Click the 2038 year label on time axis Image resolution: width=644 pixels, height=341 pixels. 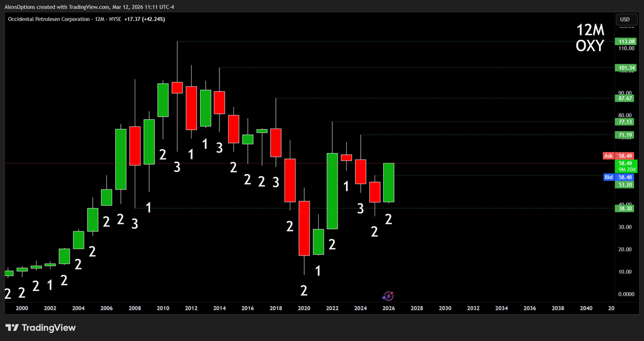pos(558,308)
